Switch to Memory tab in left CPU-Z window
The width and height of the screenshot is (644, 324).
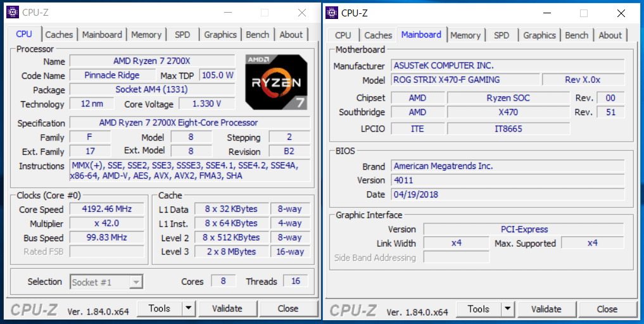click(146, 35)
